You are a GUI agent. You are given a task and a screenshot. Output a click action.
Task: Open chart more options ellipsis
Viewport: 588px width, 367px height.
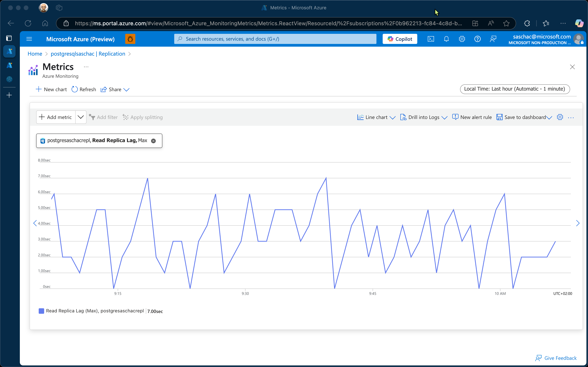pos(571,117)
